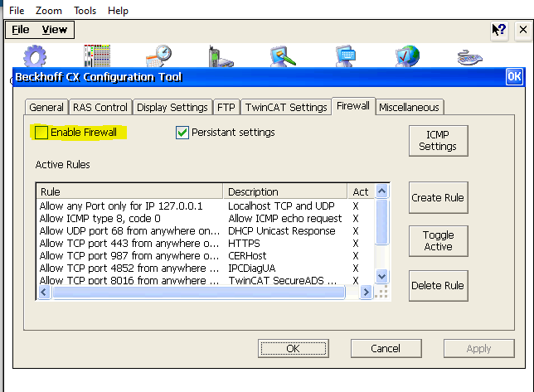534x392 pixels.
Task: Click the vertical scrollbar thumb in rules list
Action: pyautogui.click(x=381, y=222)
